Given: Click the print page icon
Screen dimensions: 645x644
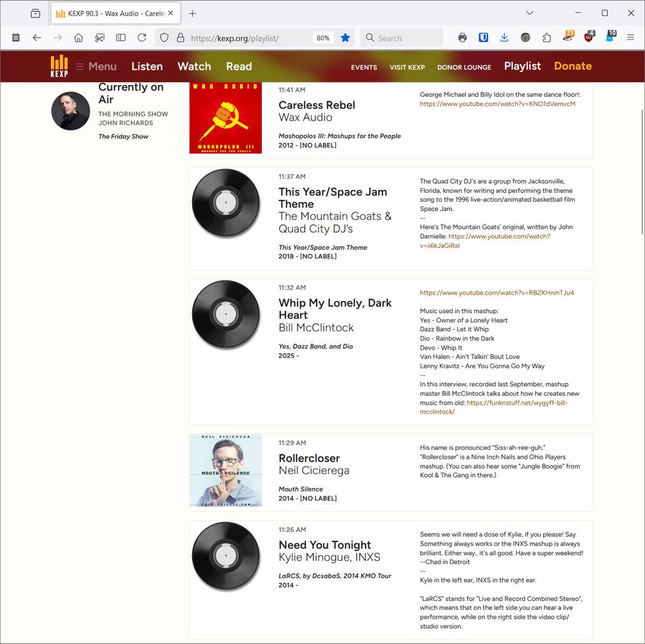Looking at the screenshot, I should tap(462, 37).
